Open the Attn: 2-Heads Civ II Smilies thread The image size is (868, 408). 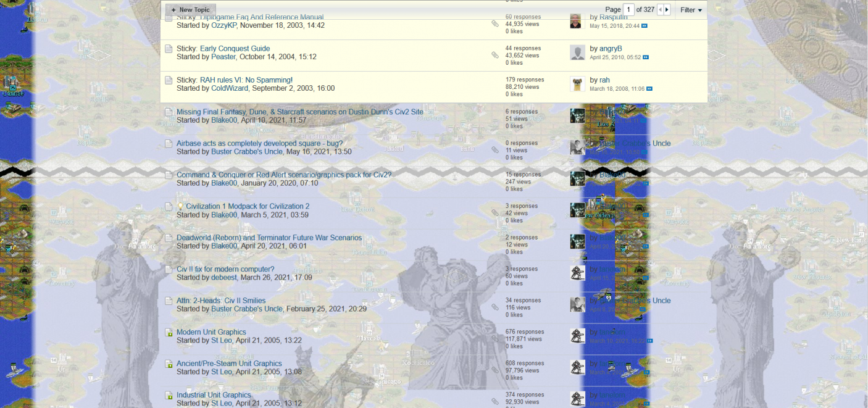coord(221,301)
